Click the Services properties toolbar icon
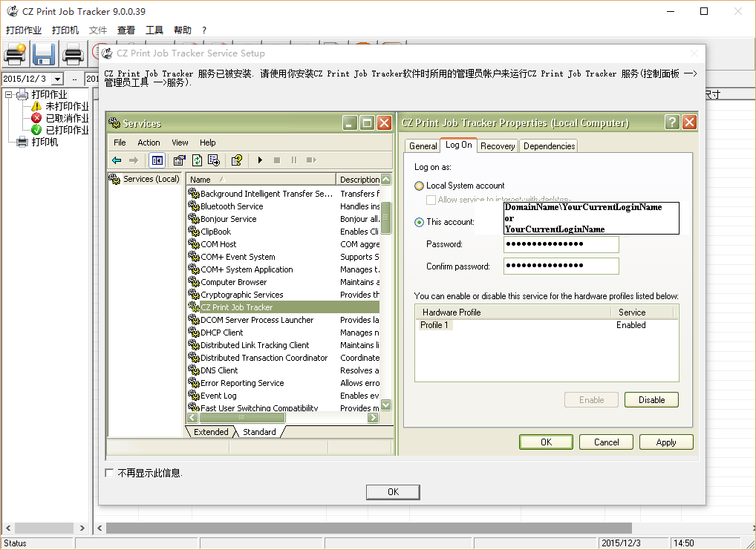756x550 pixels. [179, 160]
